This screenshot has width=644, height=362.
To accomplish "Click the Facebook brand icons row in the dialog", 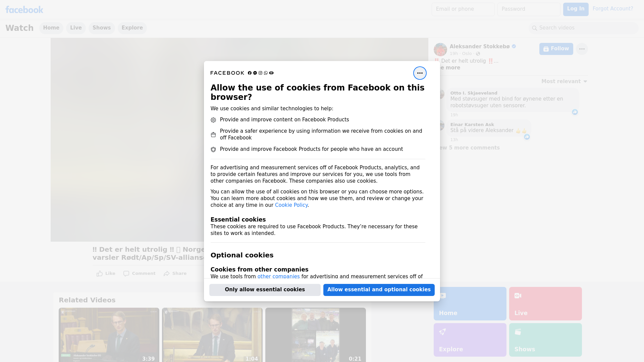I will [x=261, y=73].
